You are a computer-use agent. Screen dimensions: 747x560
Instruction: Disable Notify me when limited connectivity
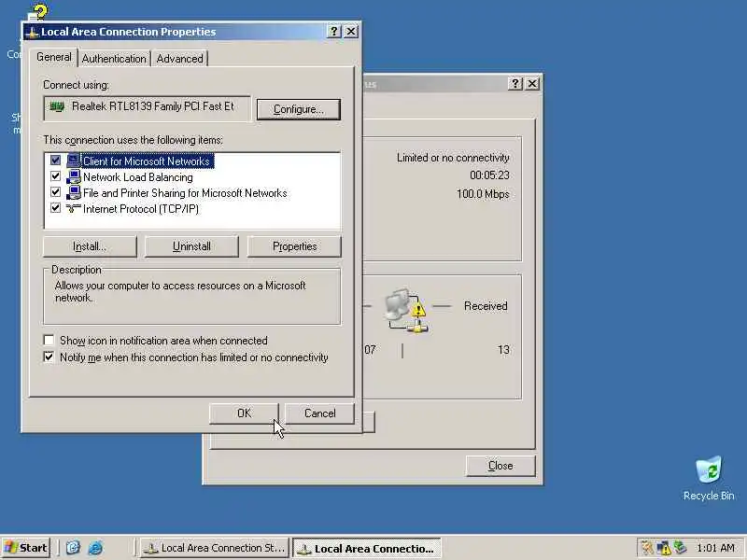pos(49,357)
